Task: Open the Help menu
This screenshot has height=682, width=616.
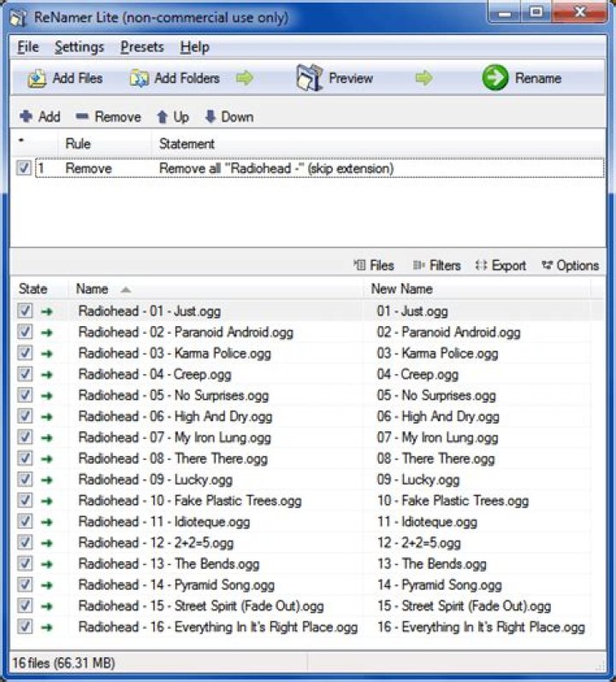Action: [x=194, y=47]
